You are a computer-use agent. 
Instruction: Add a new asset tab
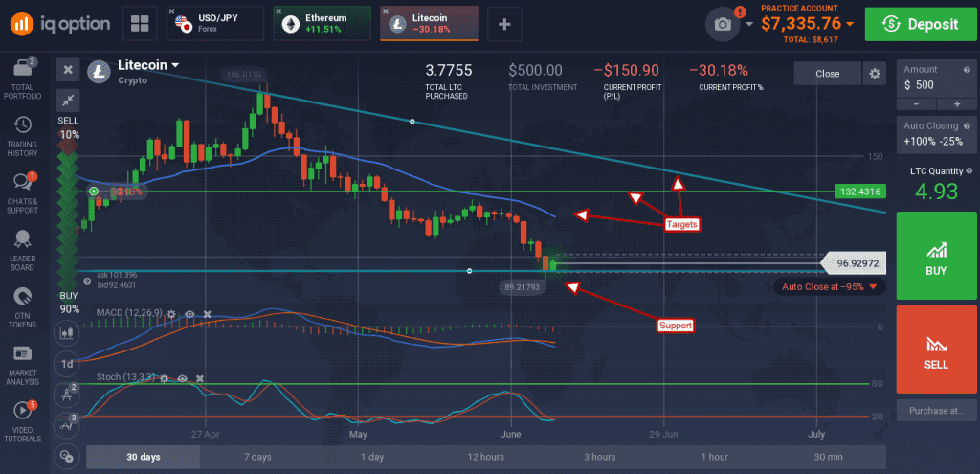coord(504,24)
